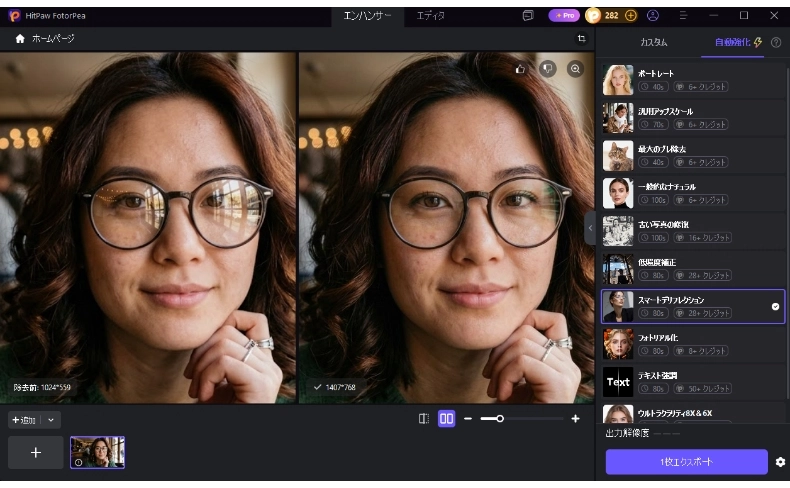
Task: Select the 自動強化 tab
Action: coord(733,42)
